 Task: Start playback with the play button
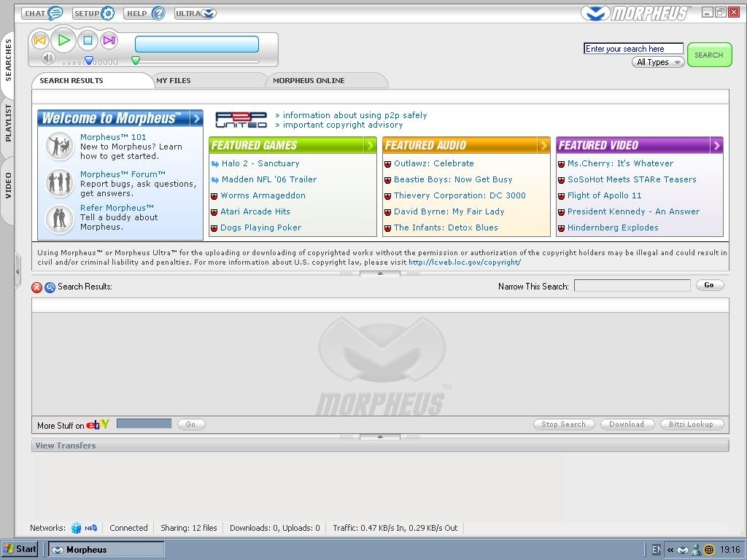(x=63, y=41)
